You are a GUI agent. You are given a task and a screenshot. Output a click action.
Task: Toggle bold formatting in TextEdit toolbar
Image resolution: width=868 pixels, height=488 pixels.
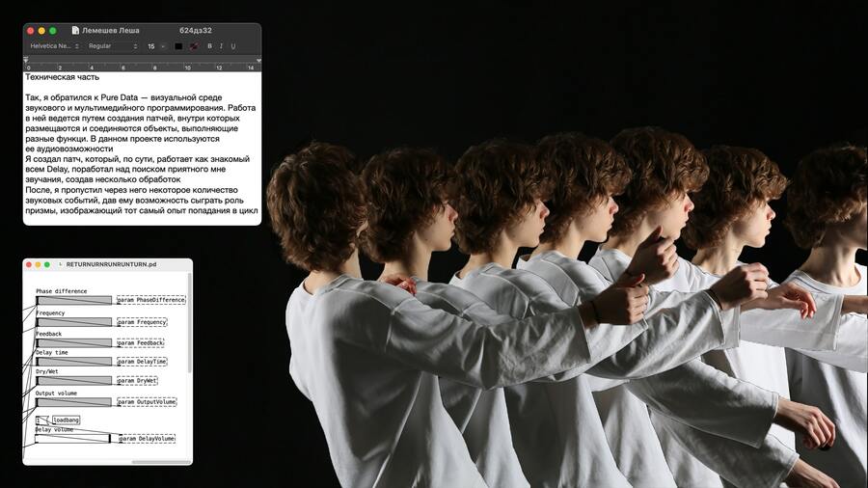point(209,46)
